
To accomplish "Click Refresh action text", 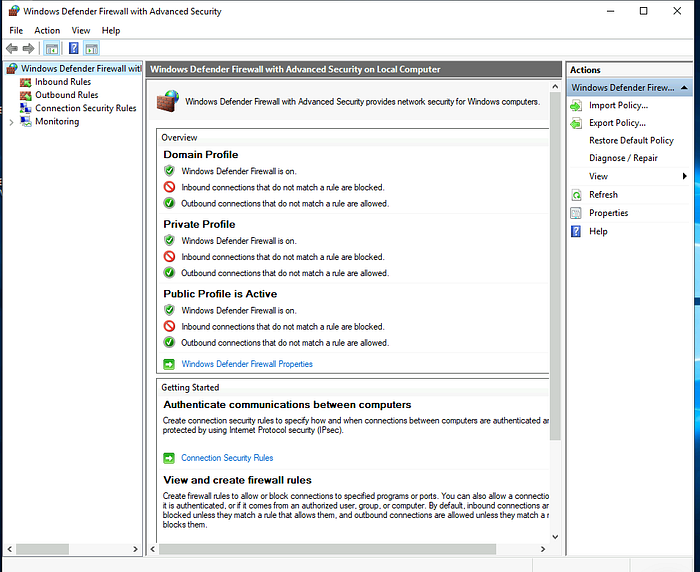I will click(x=603, y=195).
